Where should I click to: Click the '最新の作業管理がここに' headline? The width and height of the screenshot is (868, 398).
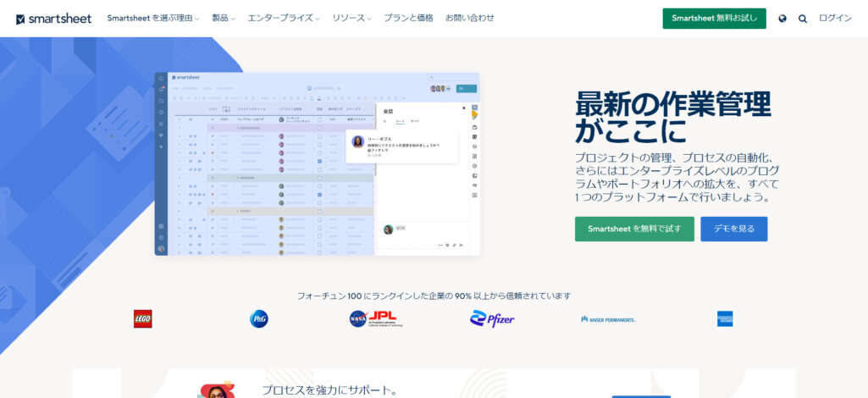point(672,118)
